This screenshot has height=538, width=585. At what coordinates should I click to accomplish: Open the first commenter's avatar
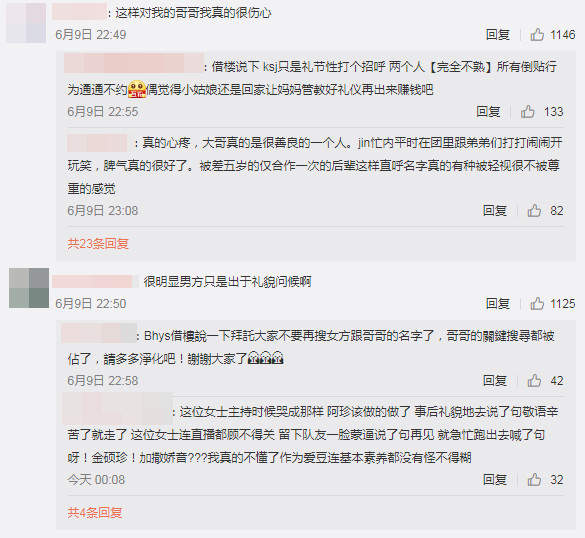point(26,23)
